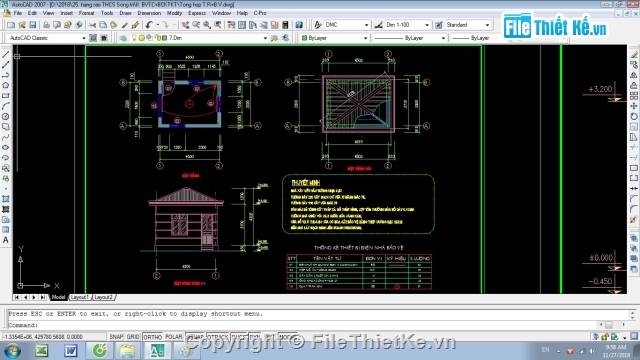This screenshot has width=640, height=360.
Task: Toggle layer on/off lightbulb for 7.Dim
Action: coord(134,38)
